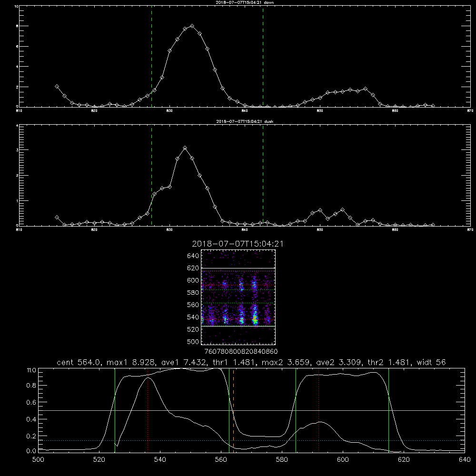Image resolution: width=476 pixels, height=476 pixels.
Task: Click the orange dashed center line in bottom plot
Action: click(233, 410)
